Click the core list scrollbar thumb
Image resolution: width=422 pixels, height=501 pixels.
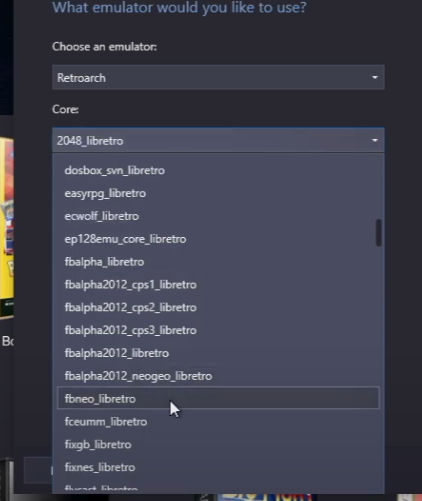tap(378, 232)
